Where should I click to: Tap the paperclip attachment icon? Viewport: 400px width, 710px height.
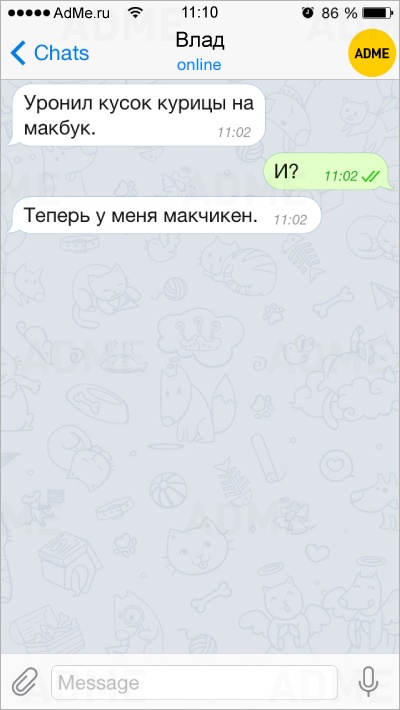tap(24, 682)
